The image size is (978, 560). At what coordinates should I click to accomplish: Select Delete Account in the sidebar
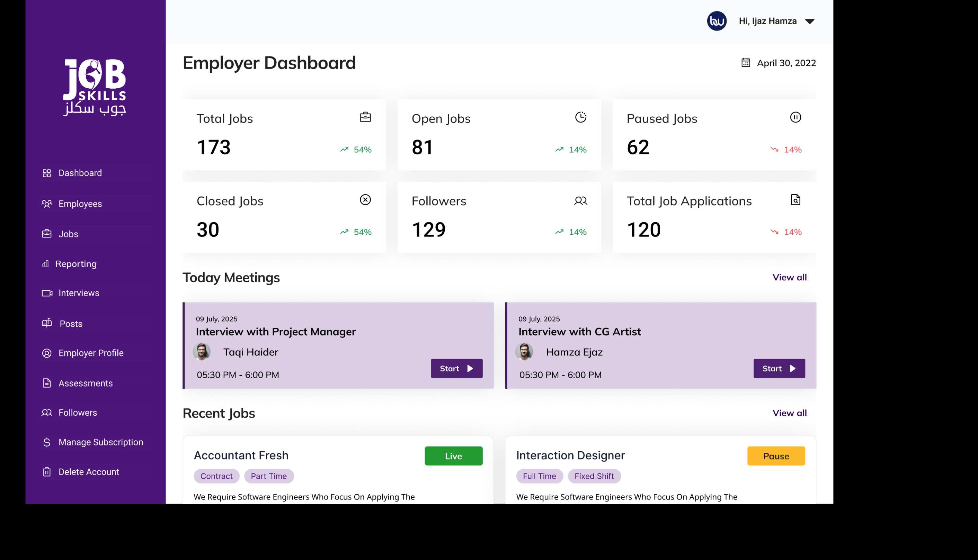click(x=89, y=471)
